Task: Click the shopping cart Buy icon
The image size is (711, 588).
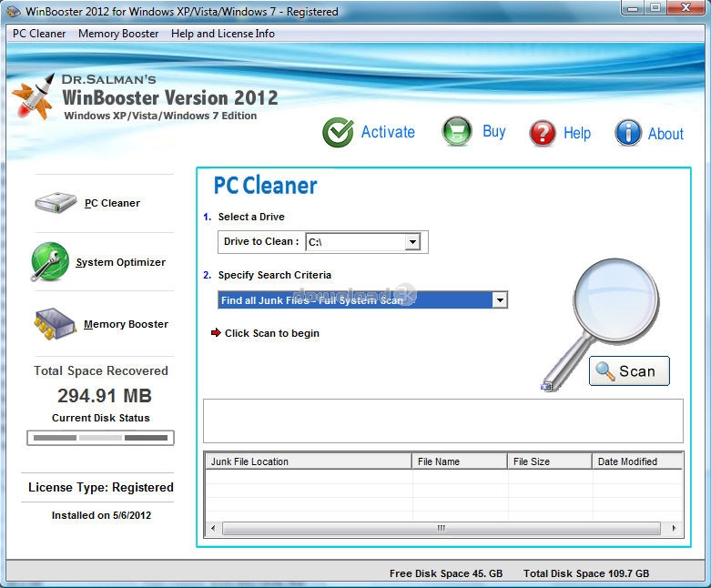Action: point(457,131)
